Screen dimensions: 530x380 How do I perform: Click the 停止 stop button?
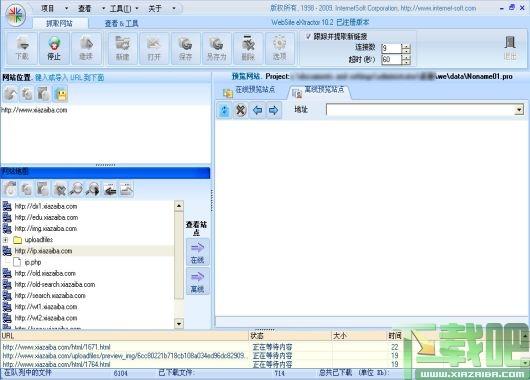point(54,49)
